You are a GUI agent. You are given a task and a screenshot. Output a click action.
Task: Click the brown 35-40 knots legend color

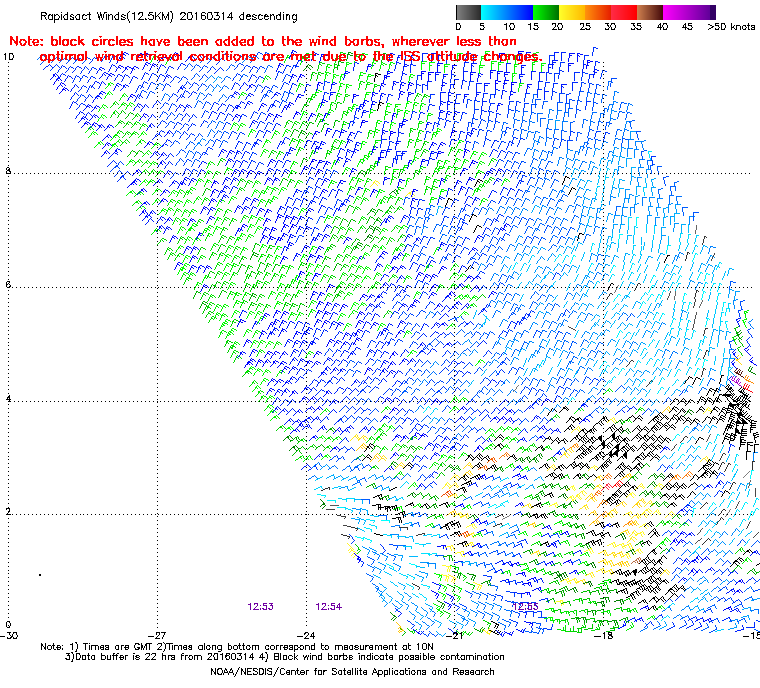coord(650,12)
